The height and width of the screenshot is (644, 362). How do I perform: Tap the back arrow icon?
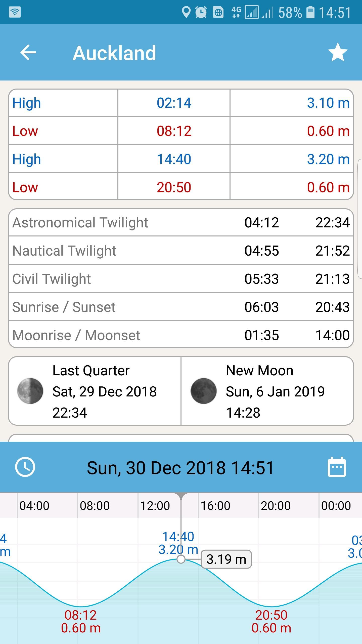28,52
